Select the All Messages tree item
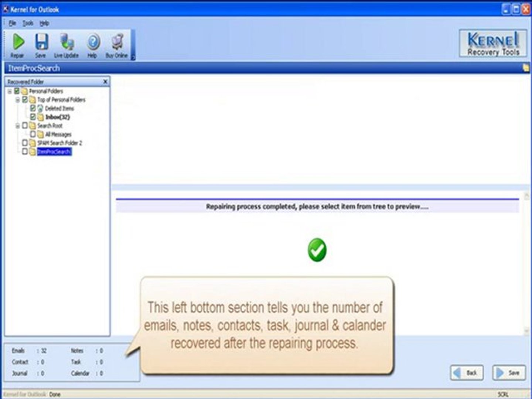Image resolution: width=532 pixels, height=399 pixels. (x=58, y=134)
